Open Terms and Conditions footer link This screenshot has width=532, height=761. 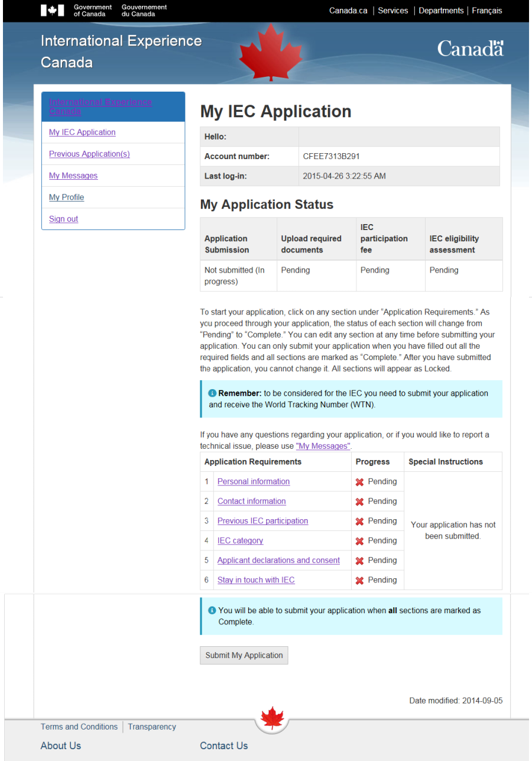pos(79,727)
